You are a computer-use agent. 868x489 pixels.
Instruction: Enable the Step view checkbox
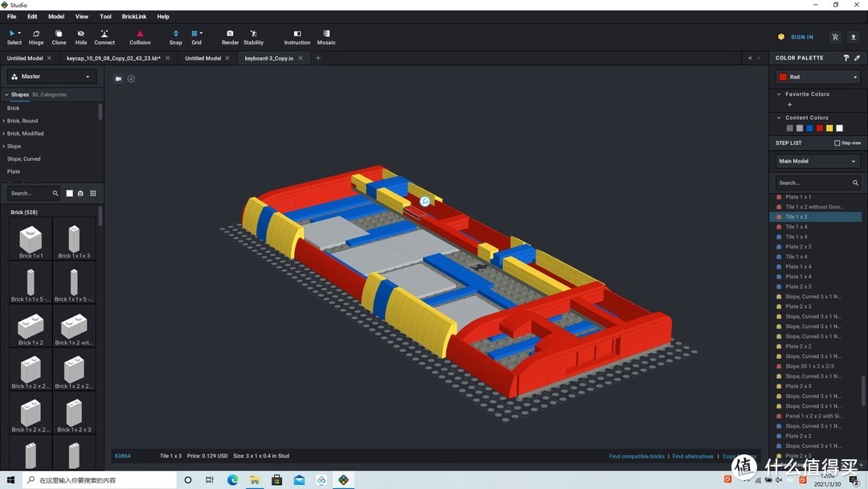point(837,143)
